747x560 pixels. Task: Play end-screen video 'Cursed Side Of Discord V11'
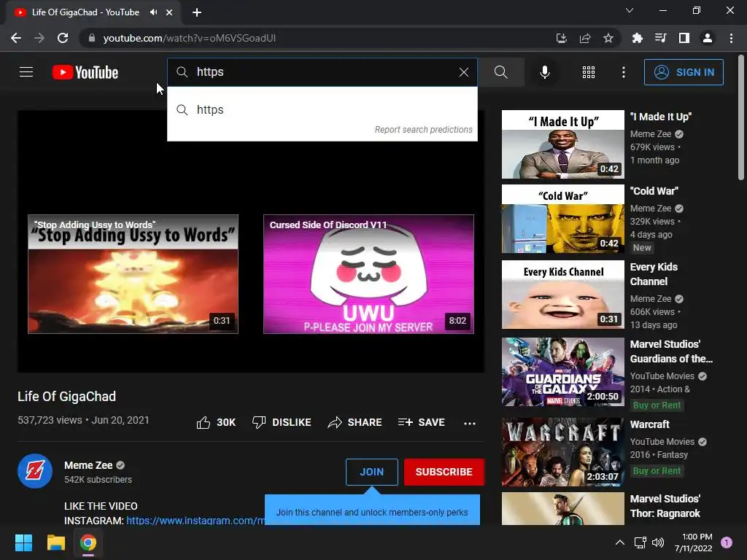pyautogui.click(x=368, y=274)
